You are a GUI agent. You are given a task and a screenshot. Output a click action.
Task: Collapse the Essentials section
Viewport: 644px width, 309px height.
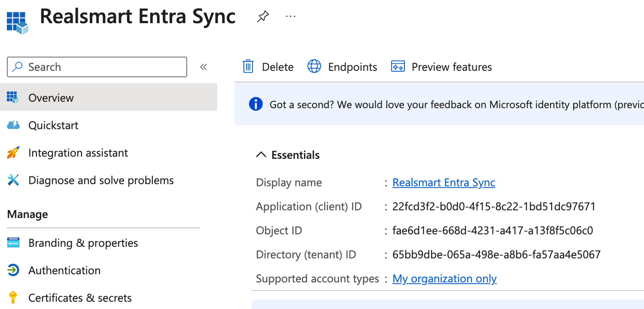(261, 155)
